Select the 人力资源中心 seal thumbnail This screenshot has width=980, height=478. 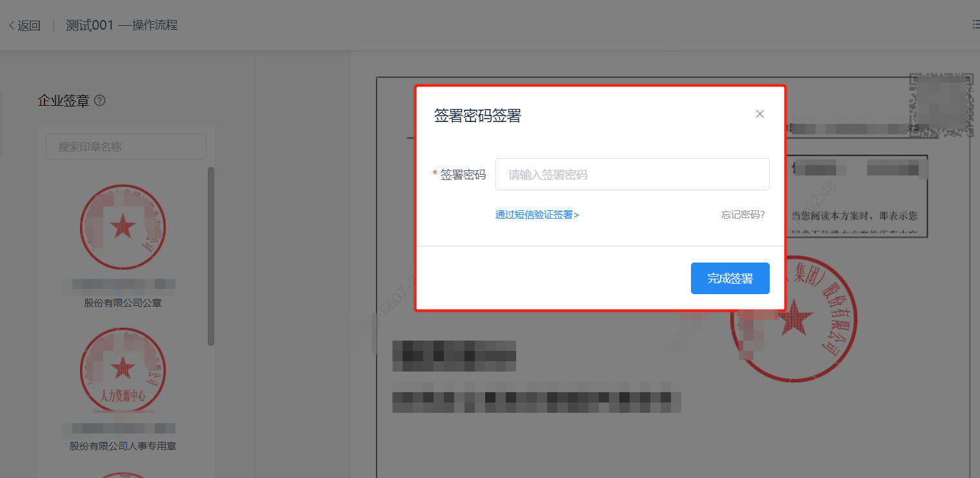pos(123,370)
